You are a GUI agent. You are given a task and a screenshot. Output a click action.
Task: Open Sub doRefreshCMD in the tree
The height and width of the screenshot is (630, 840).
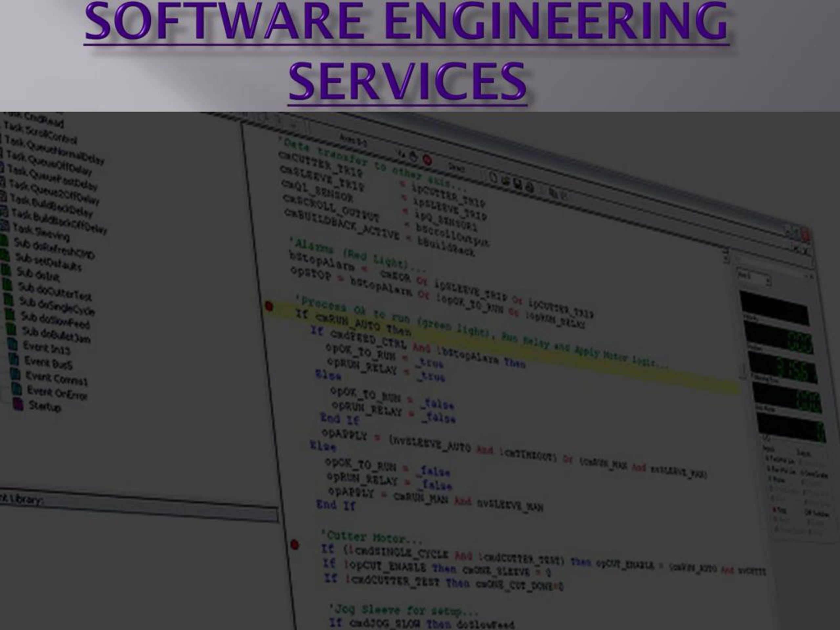coord(54,248)
